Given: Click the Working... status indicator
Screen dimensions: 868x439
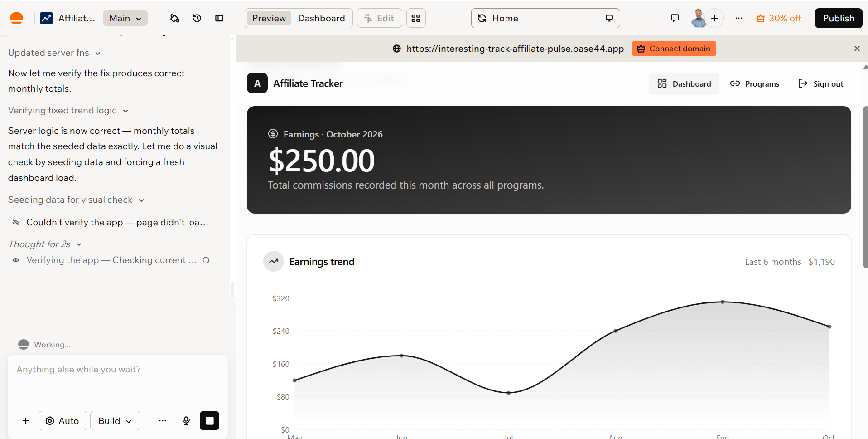Looking at the screenshot, I should point(44,345).
